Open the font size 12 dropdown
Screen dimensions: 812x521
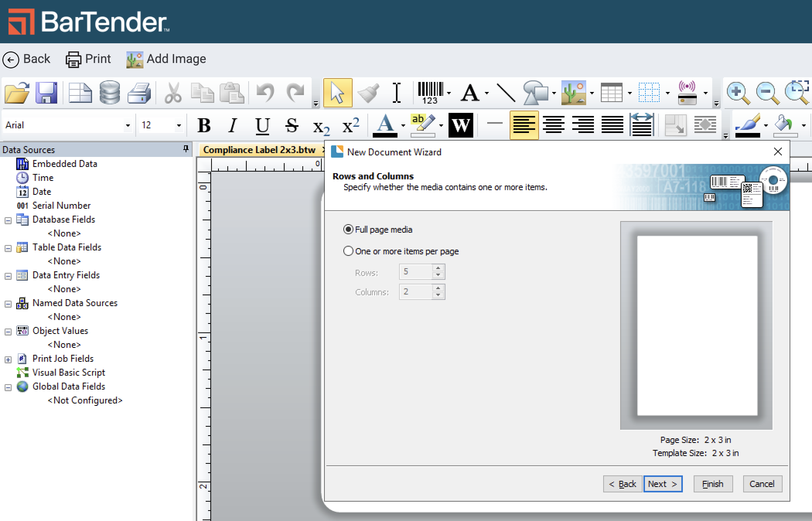point(179,125)
